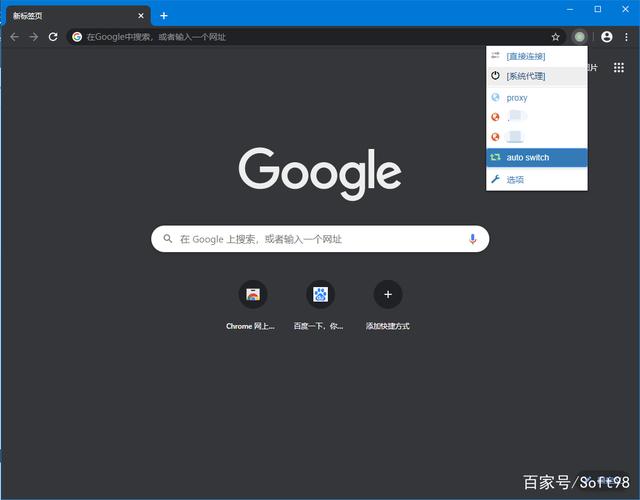The width and height of the screenshot is (640, 500).
Task: Click the browser back arrow
Action: coord(15,37)
